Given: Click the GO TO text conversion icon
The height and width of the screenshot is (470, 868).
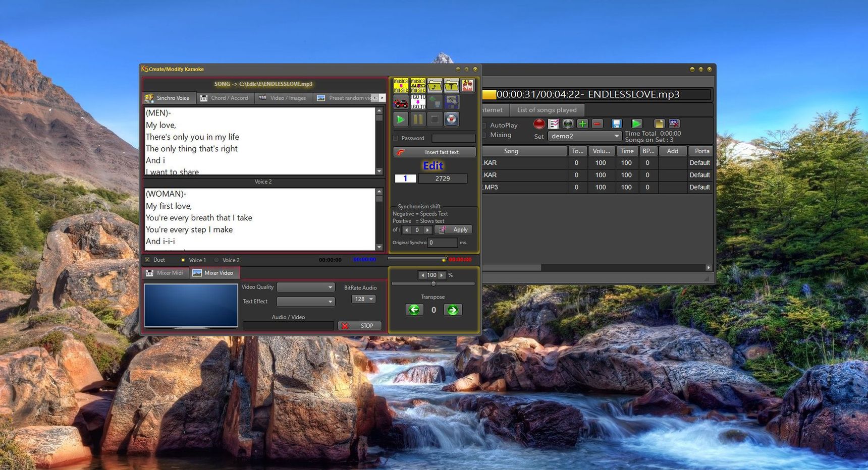Looking at the screenshot, I should (418, 102).
